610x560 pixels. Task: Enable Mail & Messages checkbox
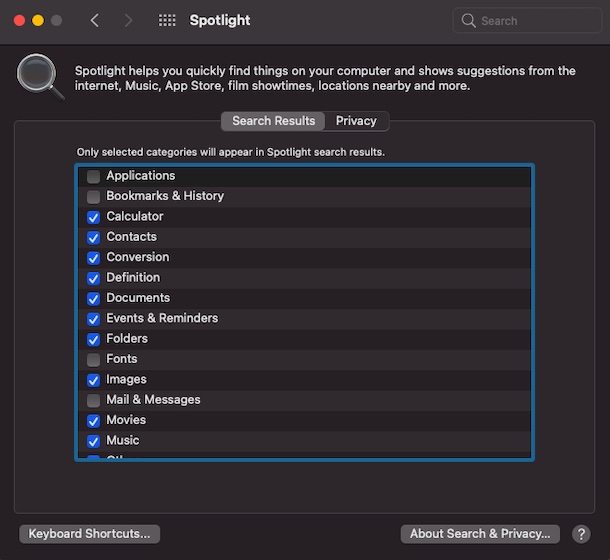(93, 400)
